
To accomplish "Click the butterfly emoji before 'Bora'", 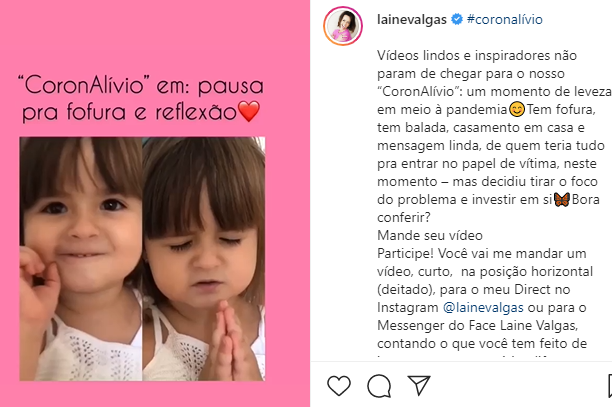I will tap(562, 200).
